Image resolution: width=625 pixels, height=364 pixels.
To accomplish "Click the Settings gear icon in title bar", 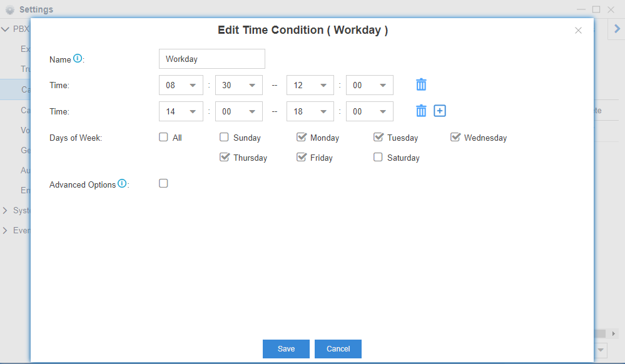I will click(10, 10).
